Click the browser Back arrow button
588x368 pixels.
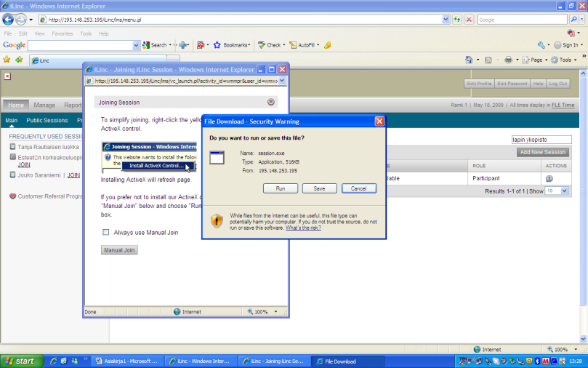[x=8, y=20]
